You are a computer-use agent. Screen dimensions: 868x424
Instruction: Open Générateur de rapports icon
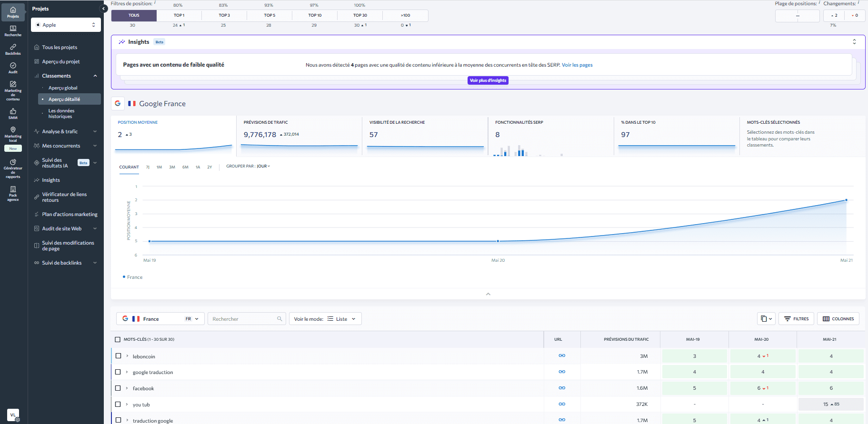tap(13, 168)
